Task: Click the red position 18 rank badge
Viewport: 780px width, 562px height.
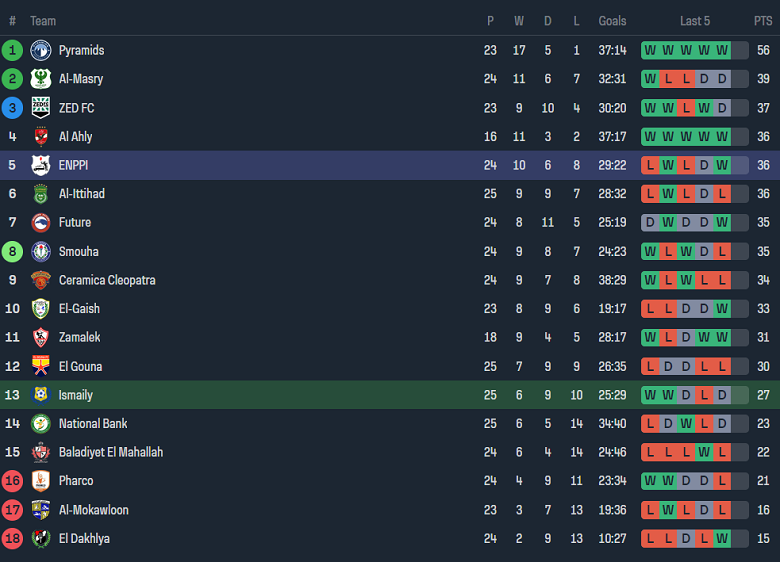Action: (13, 539)
